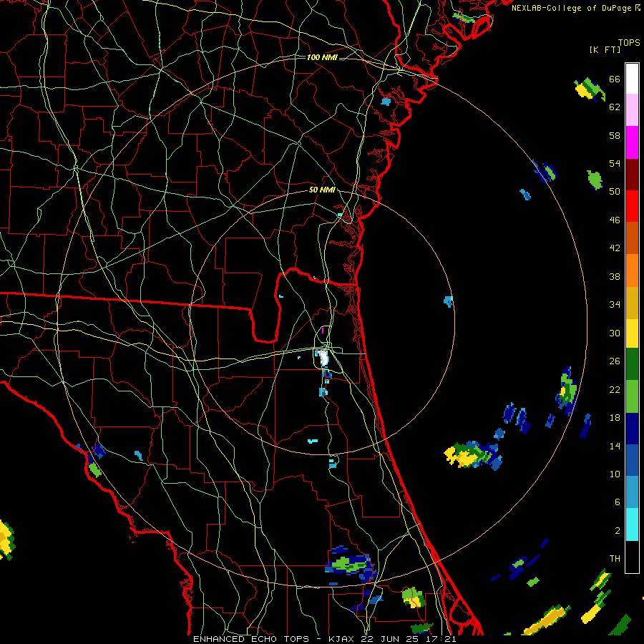This screenshot has width=644, height=644.
Task: Click the light green legend swatch at 22
Action: pyautogui.click(x=632, y=396)
